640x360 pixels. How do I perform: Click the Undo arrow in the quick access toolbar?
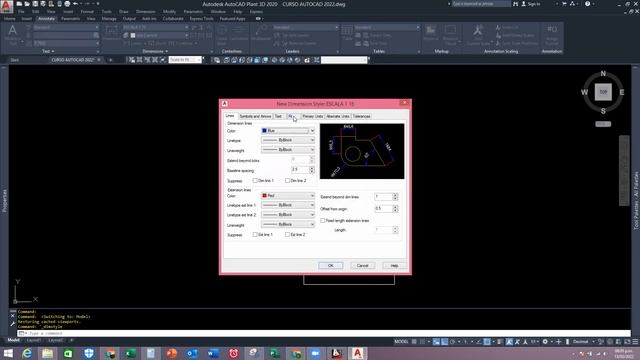[76, 4]
